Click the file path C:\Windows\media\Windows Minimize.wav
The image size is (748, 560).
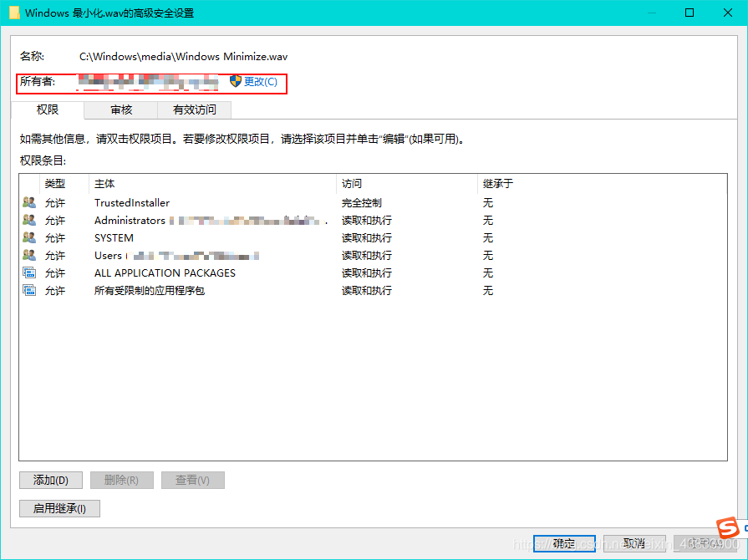[x=184, y=57]
